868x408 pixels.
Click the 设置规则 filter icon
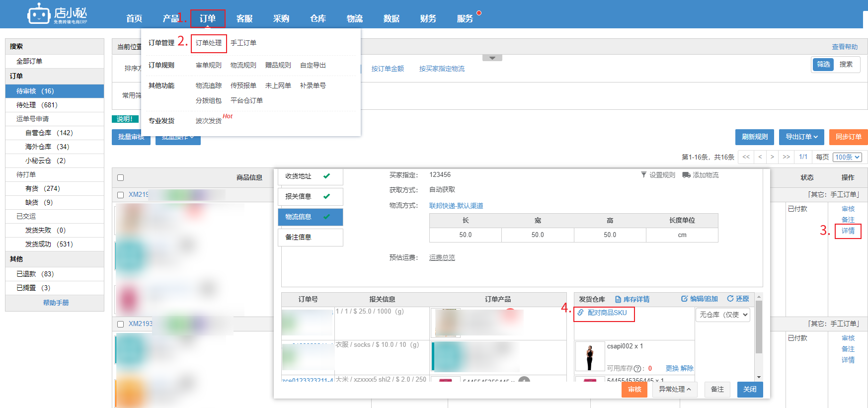click(x=644, y=175)
